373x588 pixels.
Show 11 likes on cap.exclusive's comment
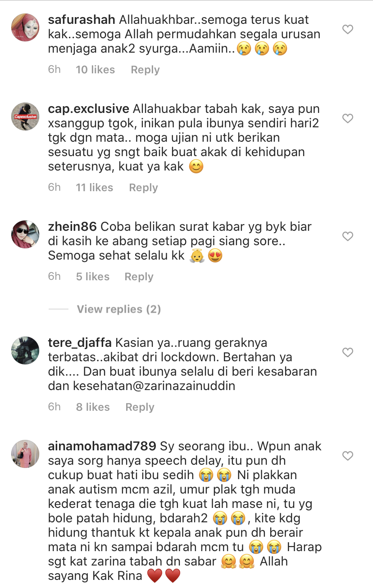(x=94, y=188)
